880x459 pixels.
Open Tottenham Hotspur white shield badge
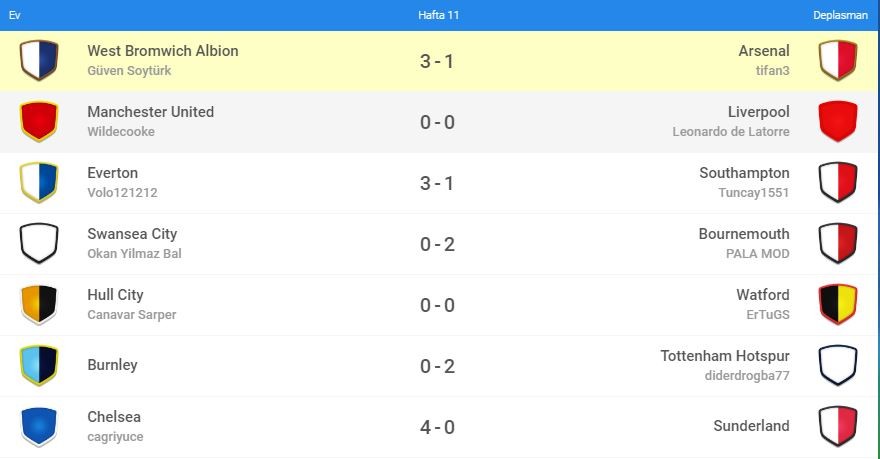tap(838, 365)
